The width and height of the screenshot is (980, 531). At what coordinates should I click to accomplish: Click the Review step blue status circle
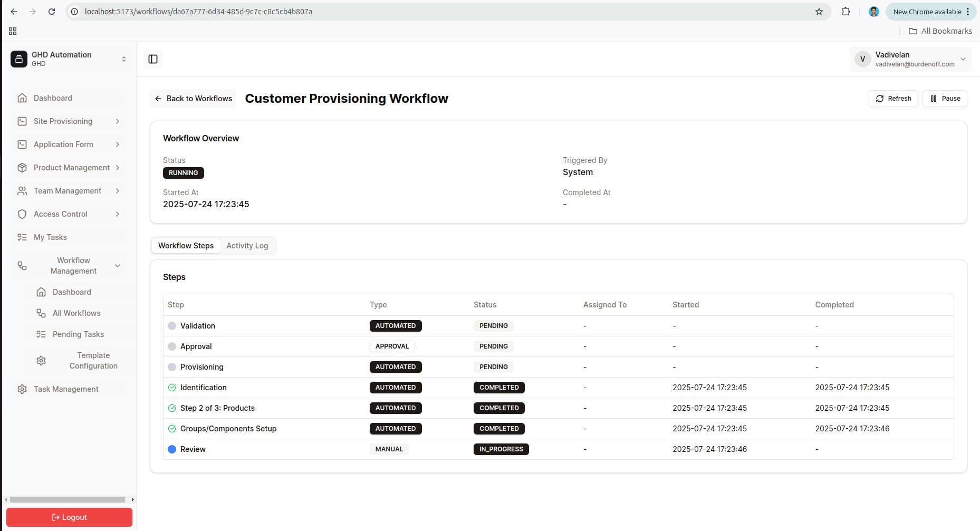click(x=172, y=449)
